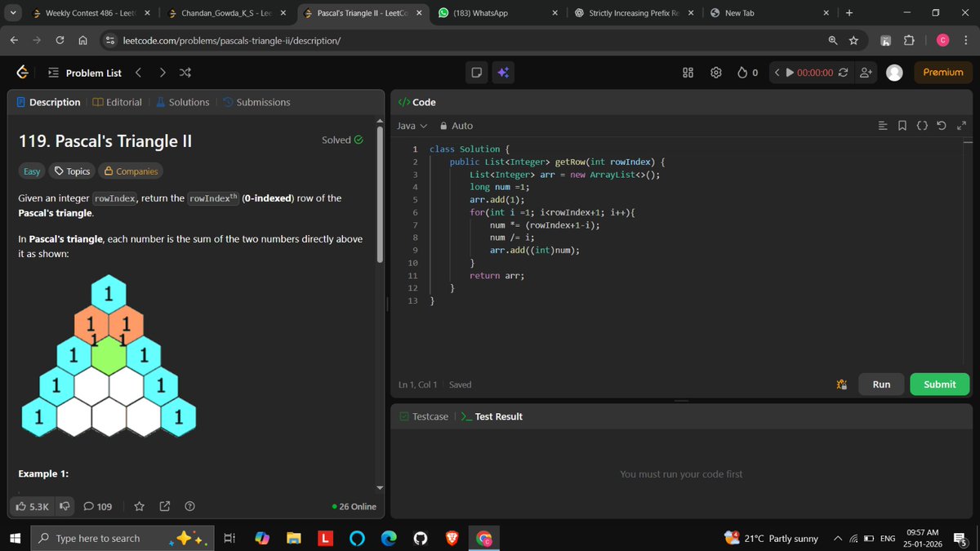Image resolution: width=980 pixels, height=551 pixels.
Task: Open the profile avatar menu
Action: pos(894,73)
